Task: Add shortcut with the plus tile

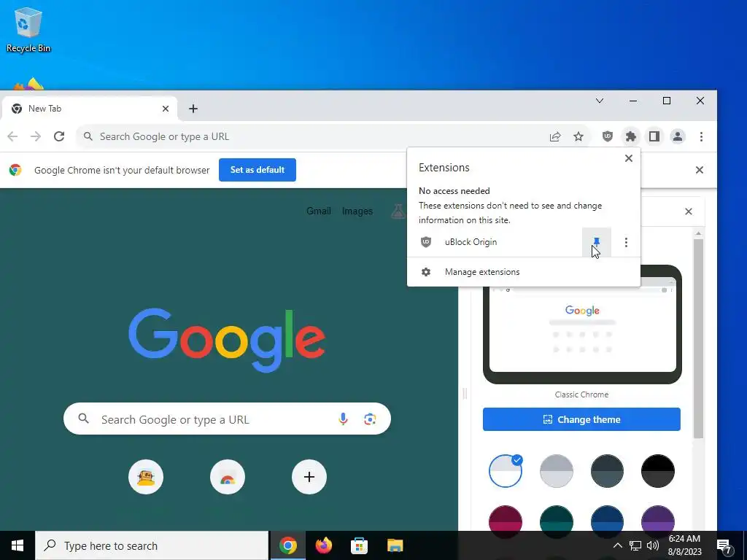Action: click(x=309, y=477)
